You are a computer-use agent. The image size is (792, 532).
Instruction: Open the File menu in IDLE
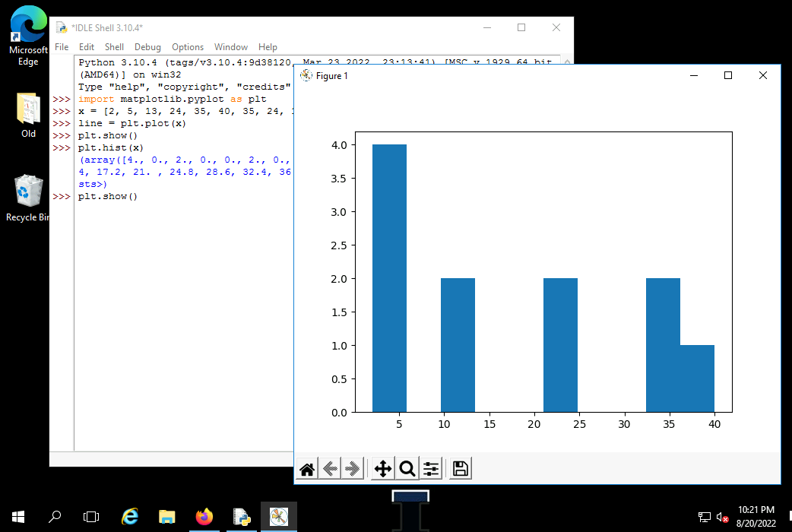pos(62,47)
